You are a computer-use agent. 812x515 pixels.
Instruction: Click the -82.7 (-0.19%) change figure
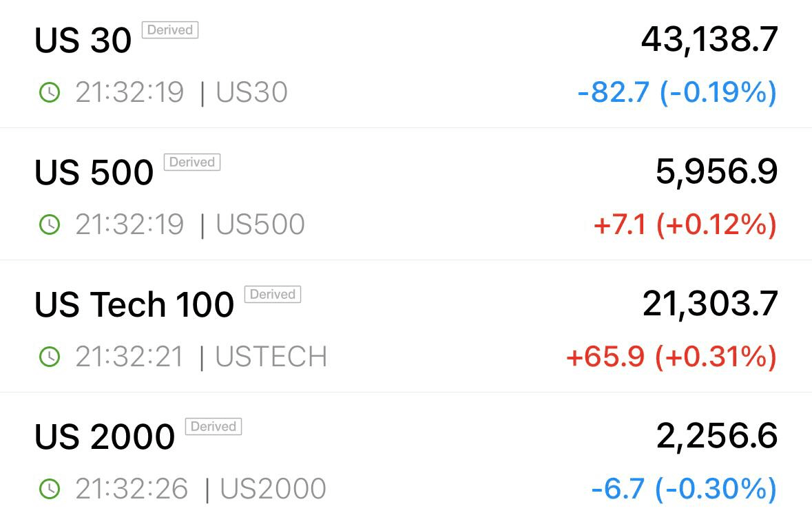point(678,93)
